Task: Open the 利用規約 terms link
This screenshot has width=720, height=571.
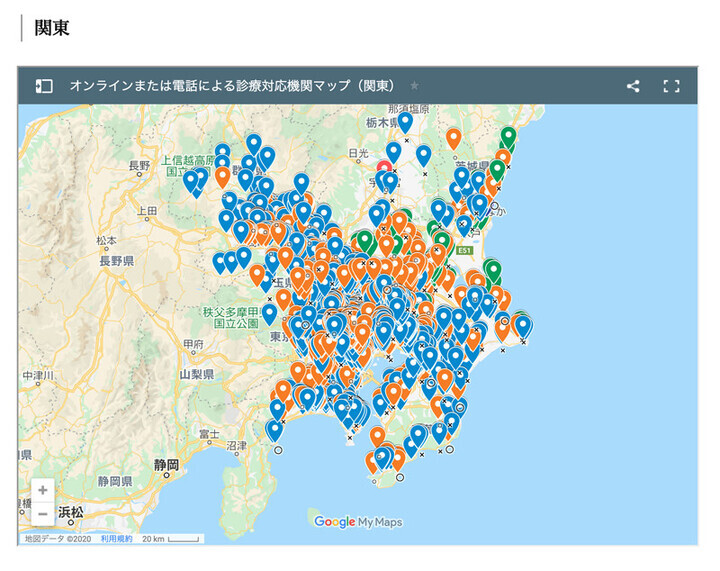Action: (119, 538)
